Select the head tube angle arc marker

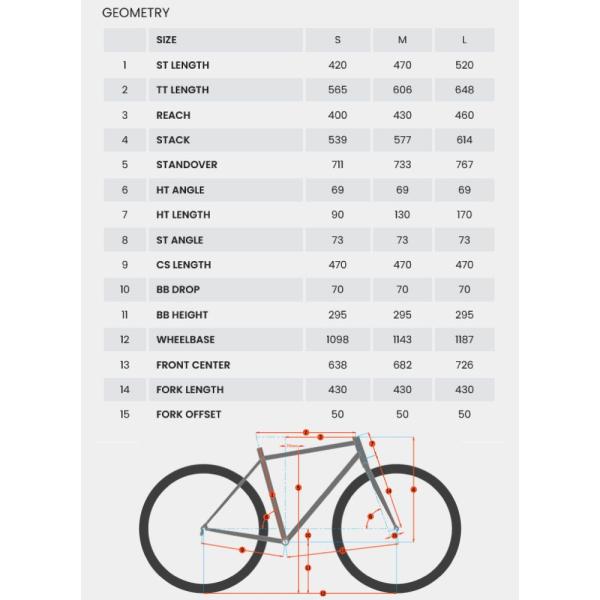pyautogui.click(x=370, y=518)
